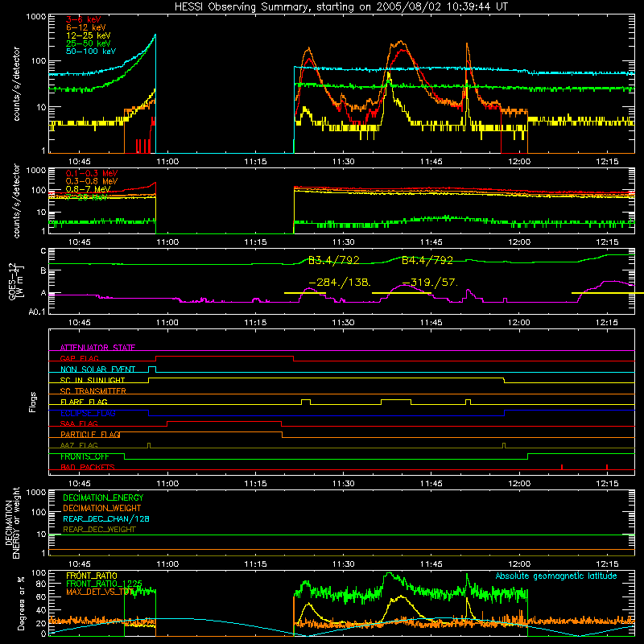
Task: Click the vertical Flags axis title
Action: click(x=33, y=402)
